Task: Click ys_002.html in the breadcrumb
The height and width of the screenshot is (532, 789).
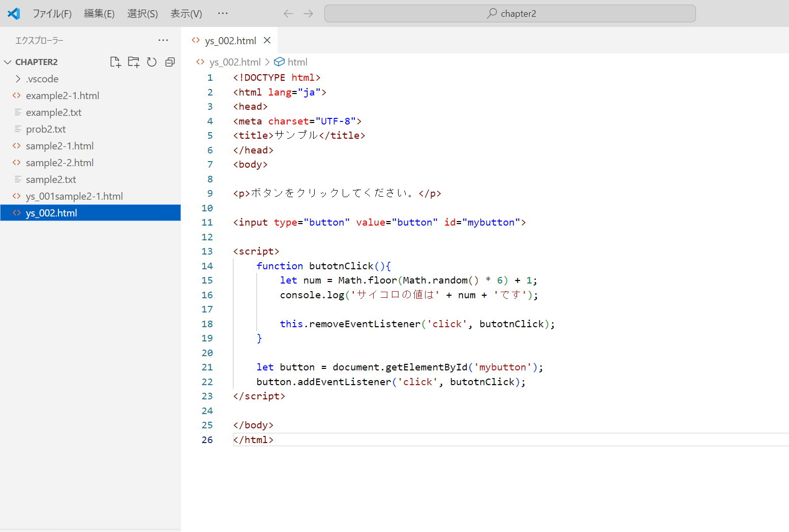Action: pyautogui.click(x=235, y=62)
